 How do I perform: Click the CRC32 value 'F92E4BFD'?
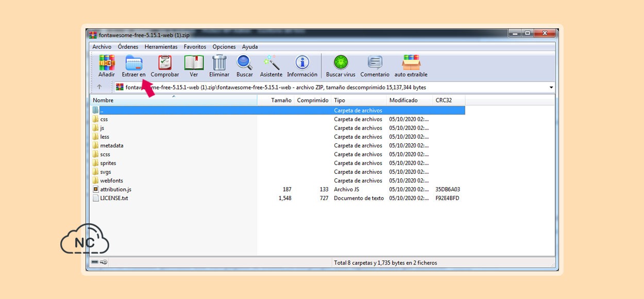(447, 198)
